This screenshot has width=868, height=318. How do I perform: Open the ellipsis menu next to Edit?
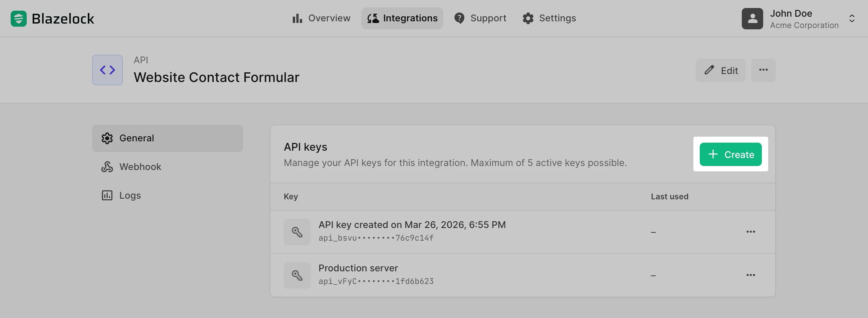pos(763,70)
